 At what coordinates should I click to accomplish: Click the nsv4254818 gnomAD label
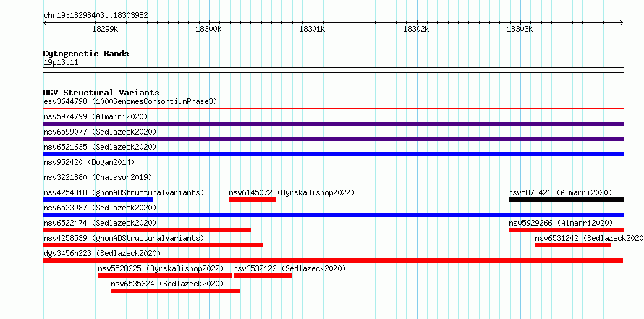pos(124,192)
